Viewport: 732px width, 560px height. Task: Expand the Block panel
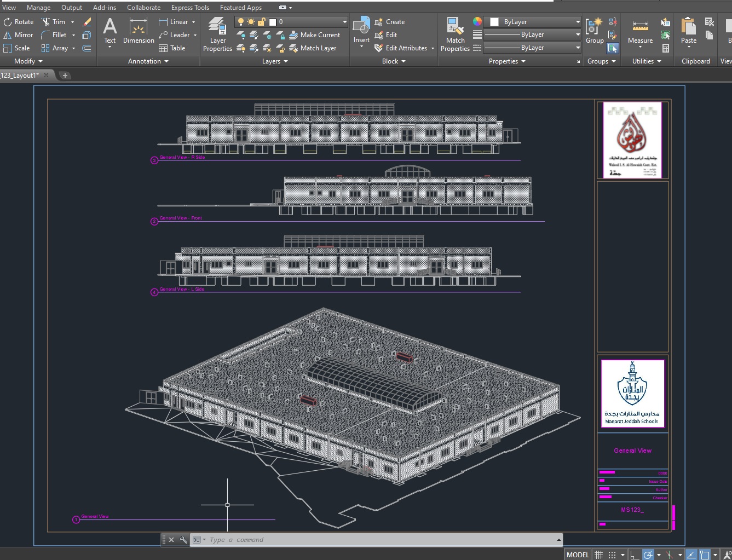pos(394,61)
